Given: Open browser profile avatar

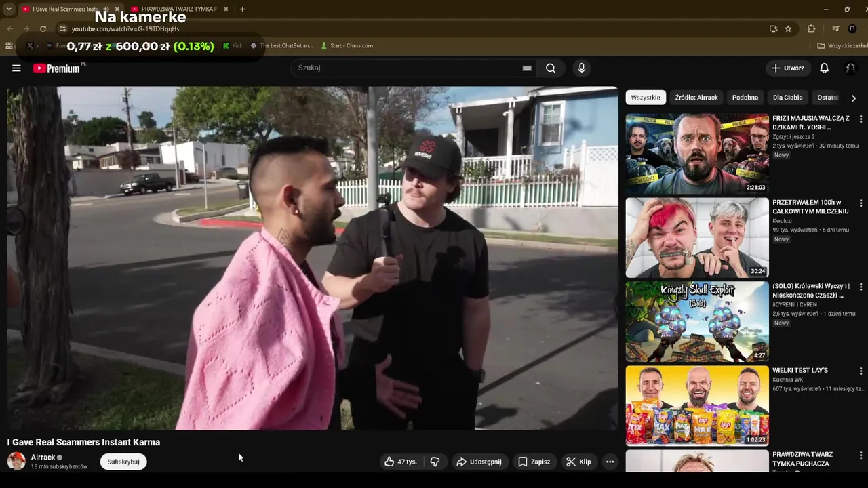Looking at the screenshot, I should 852,28.
